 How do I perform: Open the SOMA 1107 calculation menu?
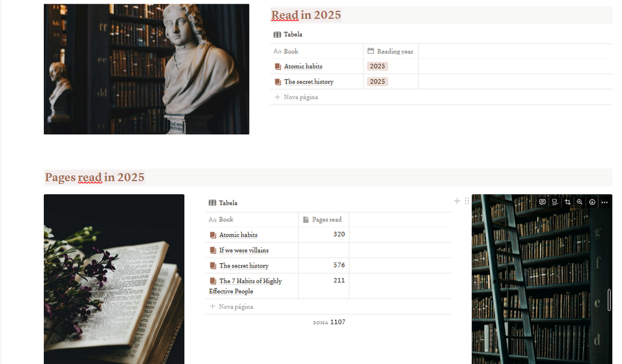pos(329,322)
